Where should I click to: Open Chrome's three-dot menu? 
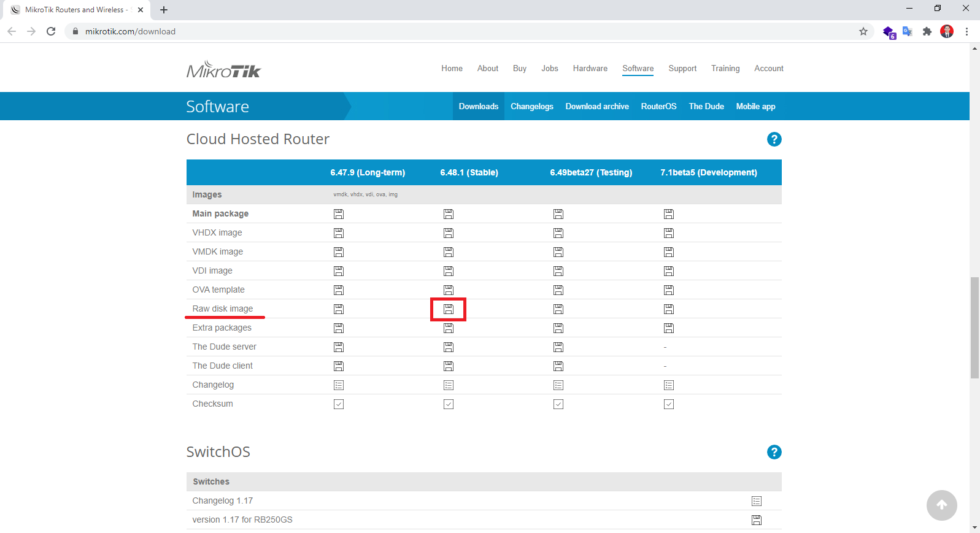click(x=966, y=31)
